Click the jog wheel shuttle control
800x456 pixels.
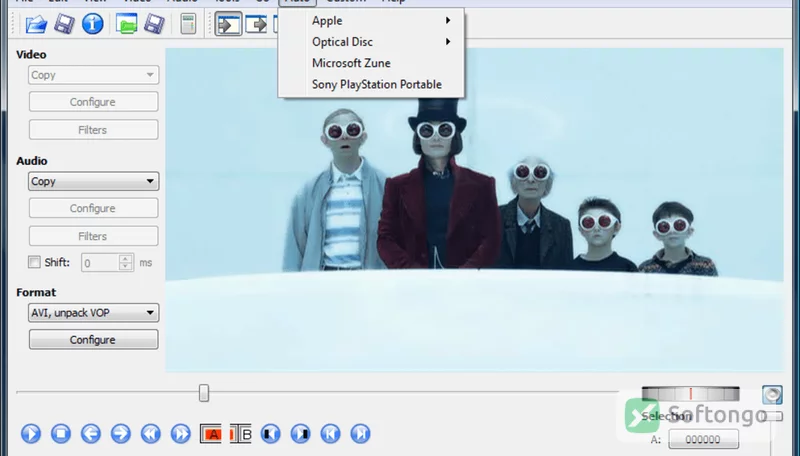[690, 394]
